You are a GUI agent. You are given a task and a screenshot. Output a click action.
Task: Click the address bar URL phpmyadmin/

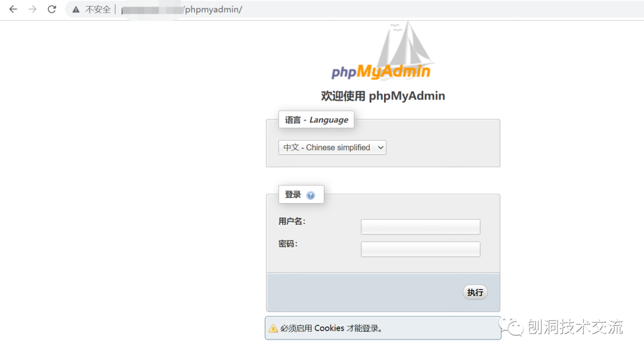click(x=213, y=10)
